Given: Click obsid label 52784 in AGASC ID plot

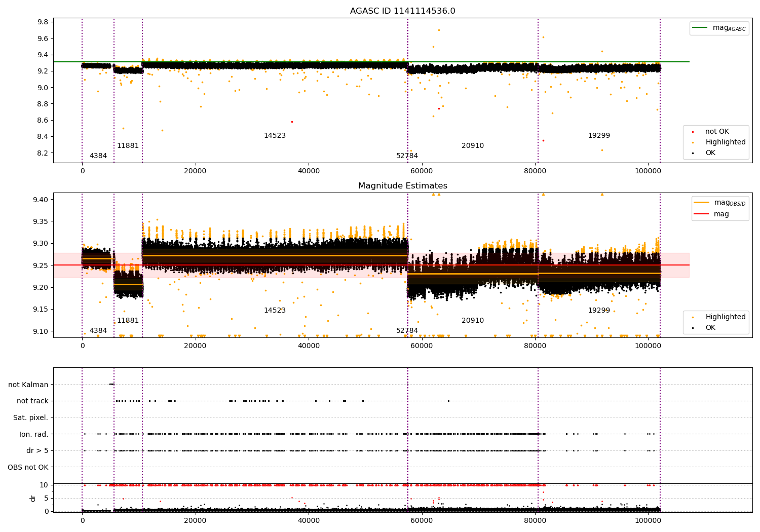Looking at the screenshot, I should (x=407, y=156).
